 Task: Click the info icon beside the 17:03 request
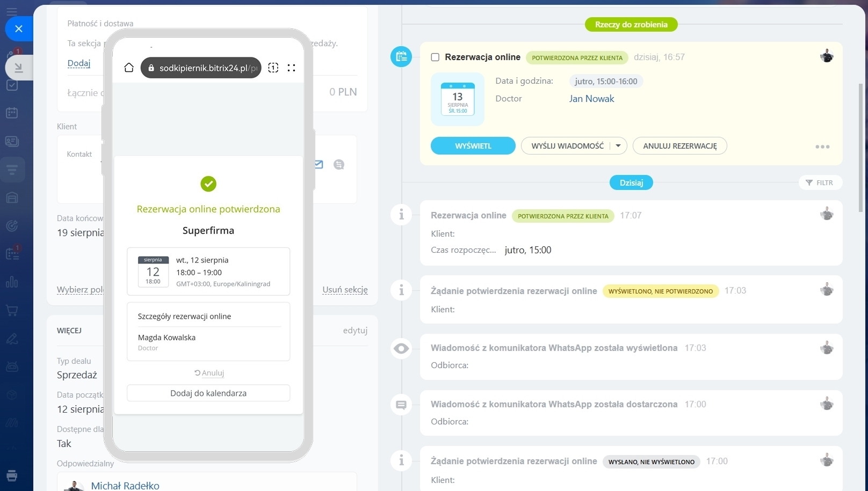click(x=401, y=290)
